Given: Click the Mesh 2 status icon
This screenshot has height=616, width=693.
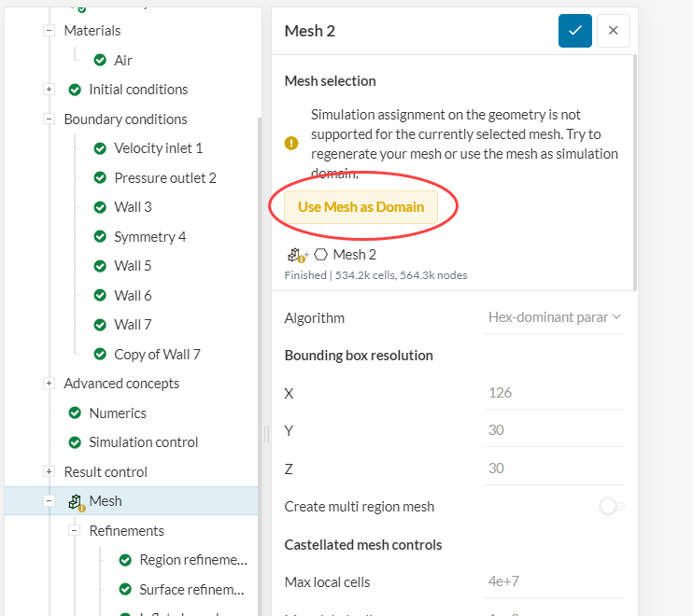Looking at the screenshot, I should click(x=297, y=255).
